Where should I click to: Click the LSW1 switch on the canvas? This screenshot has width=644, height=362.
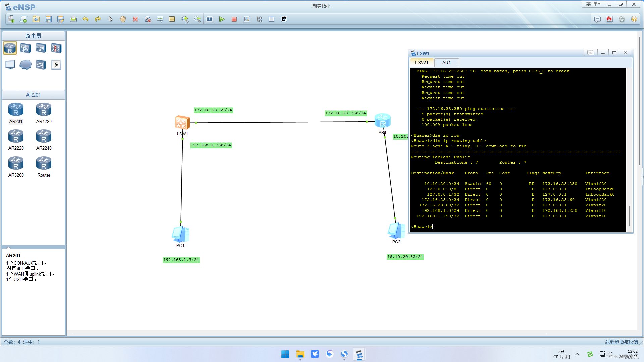182,123
